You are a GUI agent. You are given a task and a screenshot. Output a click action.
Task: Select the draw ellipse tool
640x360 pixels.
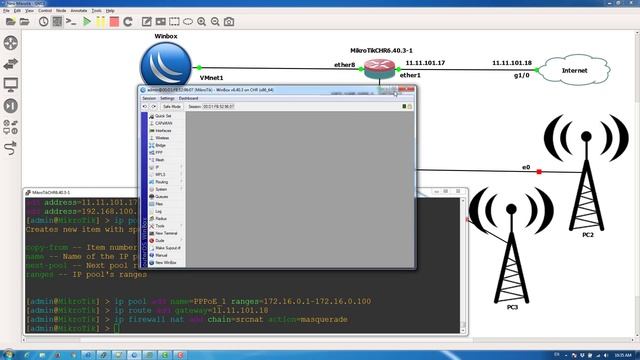coord(188,22)
